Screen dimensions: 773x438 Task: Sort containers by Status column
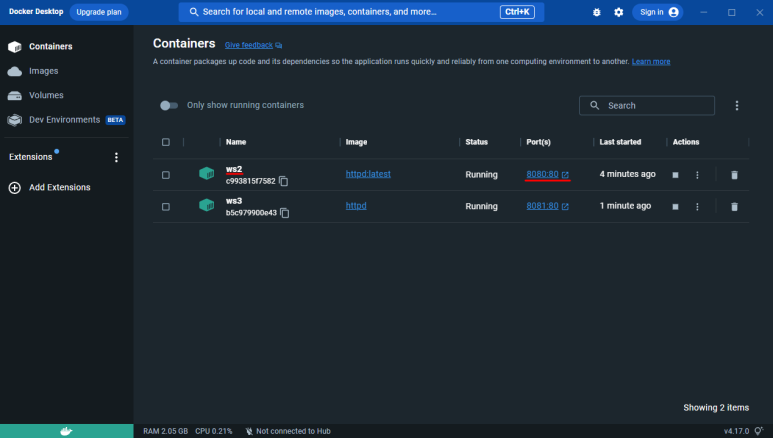tap(476, 142)
